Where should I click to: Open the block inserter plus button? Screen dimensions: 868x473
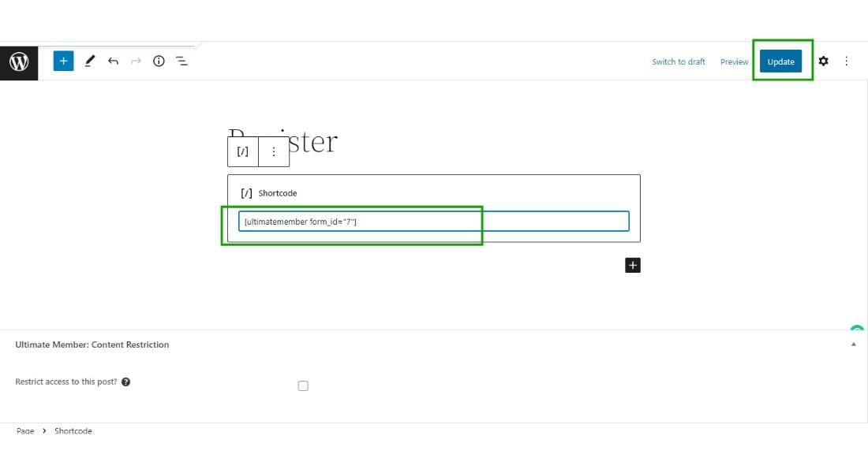pos(63,61)
